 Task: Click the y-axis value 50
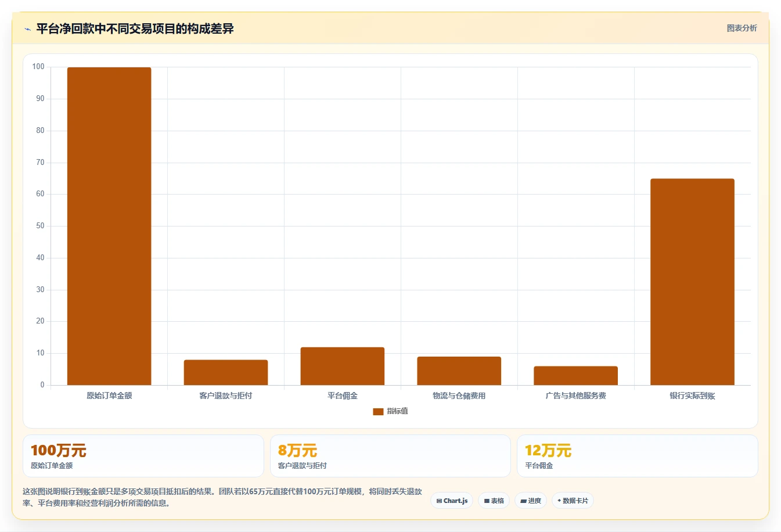coord(40,226)
